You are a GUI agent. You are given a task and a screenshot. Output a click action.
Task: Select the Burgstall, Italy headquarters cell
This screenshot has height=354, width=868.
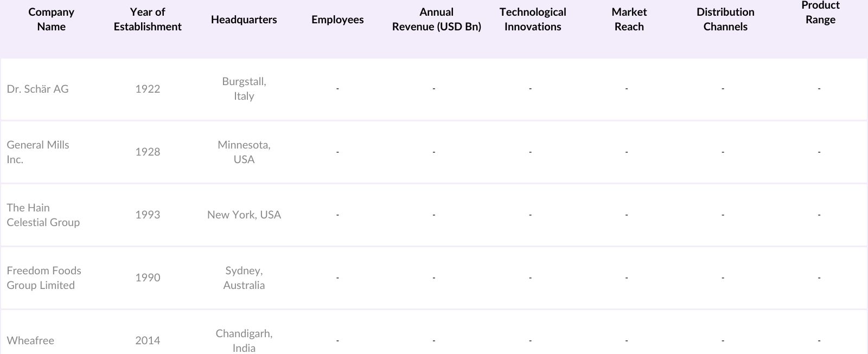point(244,89)
